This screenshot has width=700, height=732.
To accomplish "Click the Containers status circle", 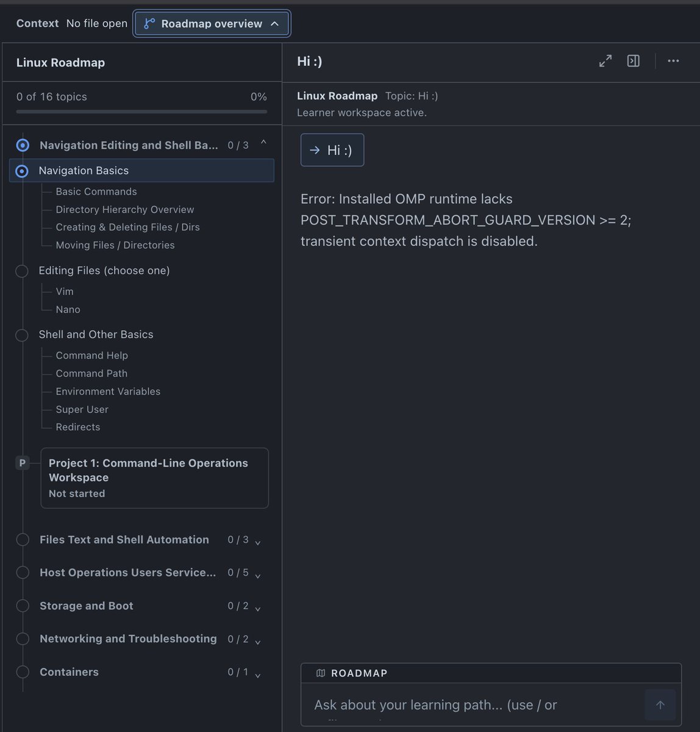I will 23,672.
